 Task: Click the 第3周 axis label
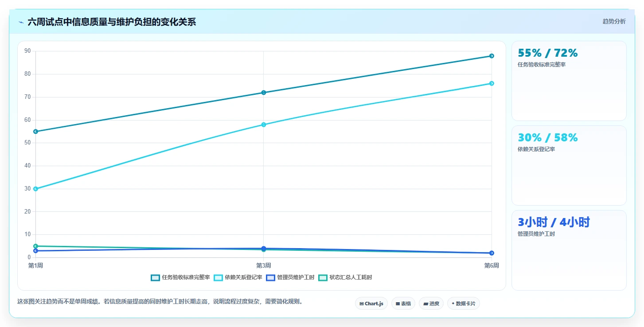(x=264, y=265)
